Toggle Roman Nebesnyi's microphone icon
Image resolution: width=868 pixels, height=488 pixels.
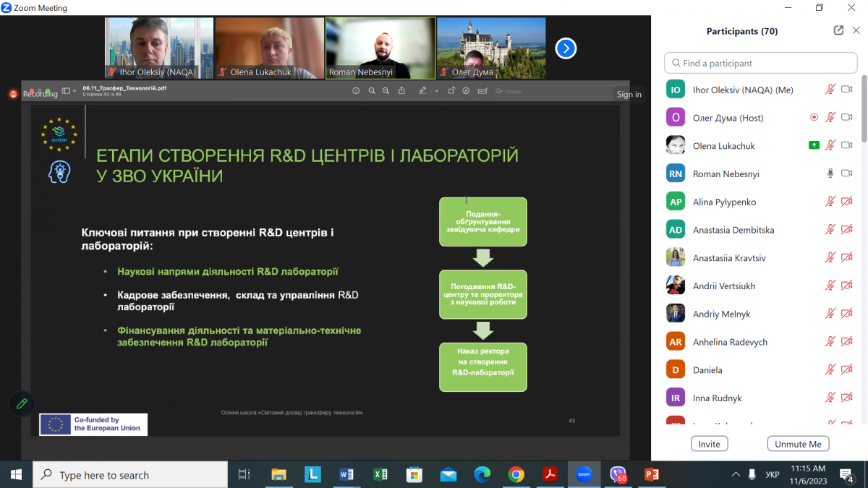tap(830, 174)
